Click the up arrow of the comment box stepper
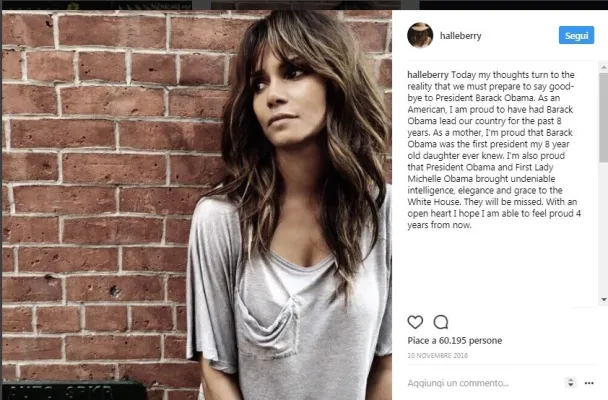Screen dimensions: 608x400 tap(570, 380)
